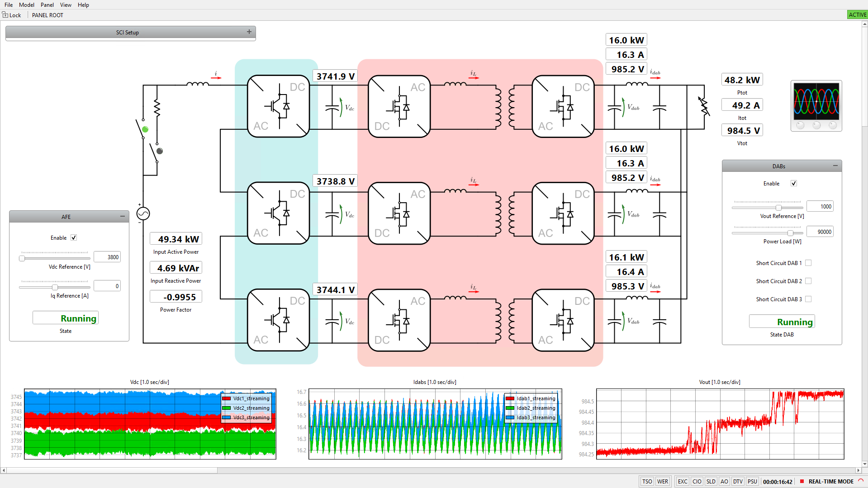Click the 49.34 kW input power display
Screen dimensions: 868x488
(x=176, y=239)
